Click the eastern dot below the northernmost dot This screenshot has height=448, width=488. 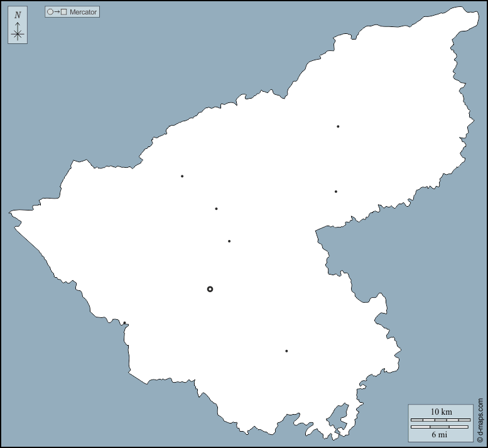click(336, 192)
